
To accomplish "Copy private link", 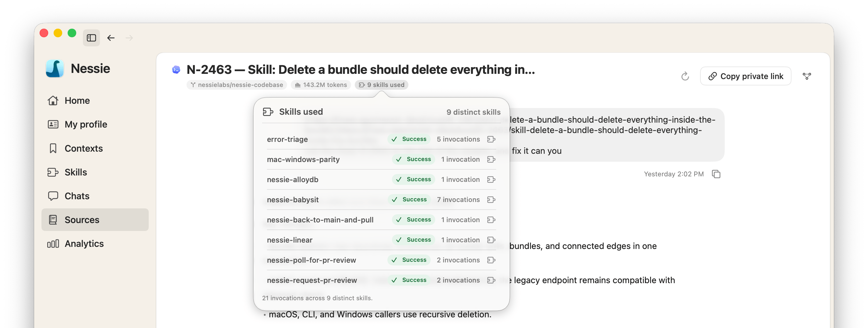I will [745, 76].
